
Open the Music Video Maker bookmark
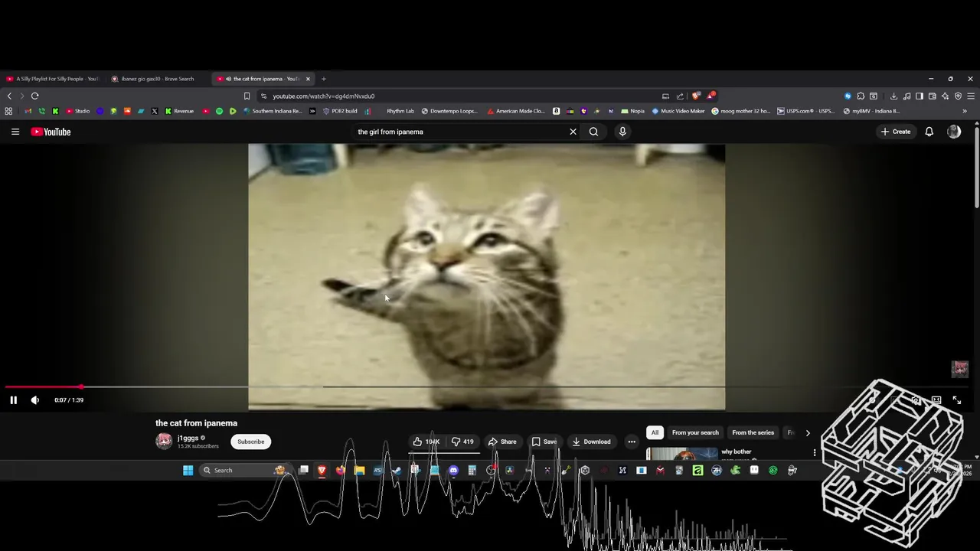coord(678,111)
